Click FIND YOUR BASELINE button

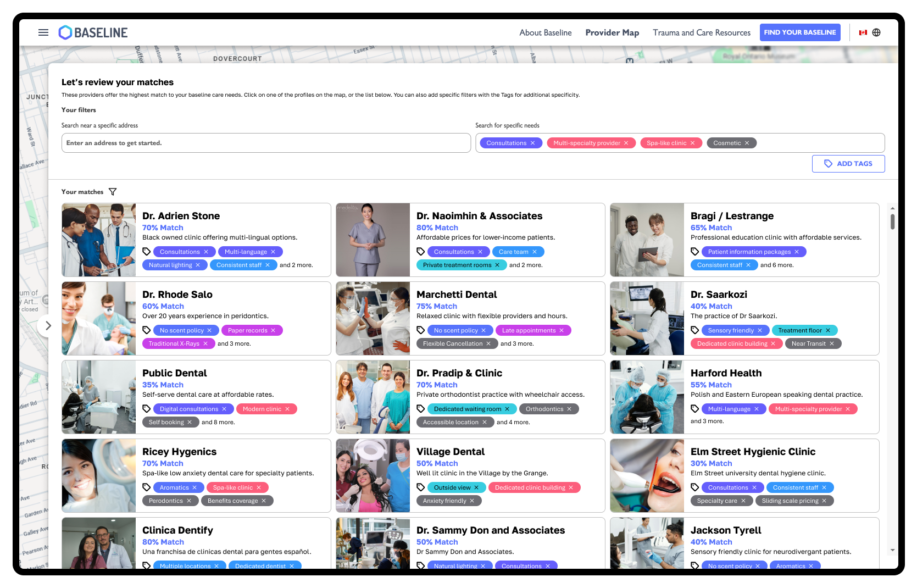[x=800, y=32]
